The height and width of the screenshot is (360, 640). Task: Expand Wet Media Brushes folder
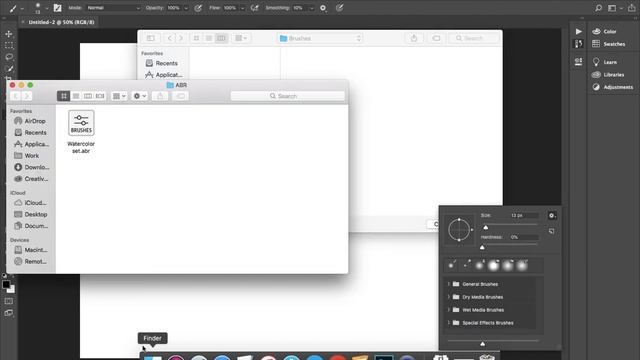[449, 310]
